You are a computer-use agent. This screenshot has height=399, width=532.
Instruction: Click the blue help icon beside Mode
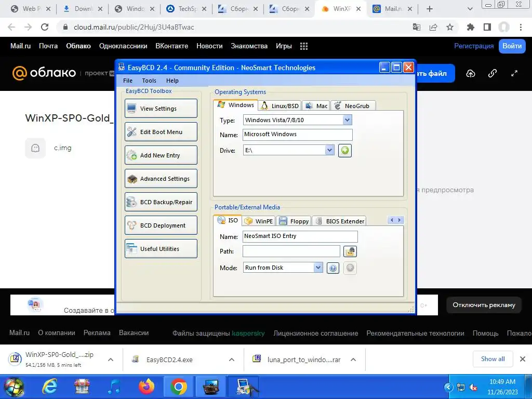pos(333,268)
